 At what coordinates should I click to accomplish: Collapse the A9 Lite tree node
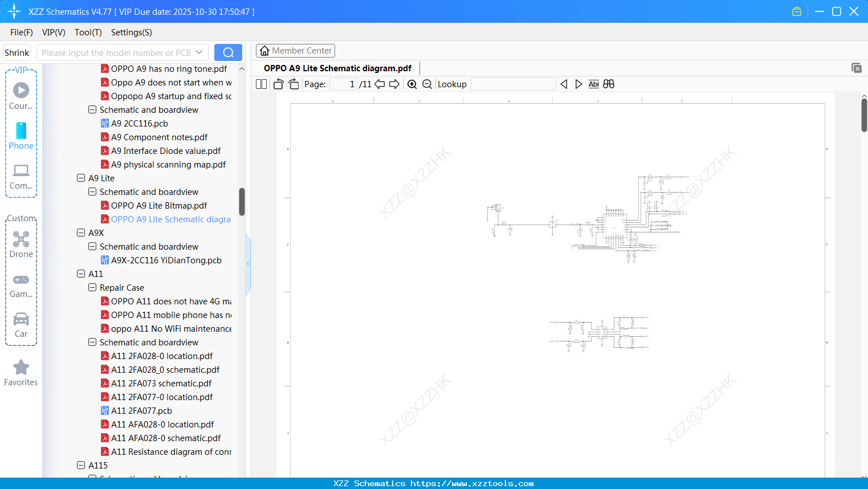[x=81, y=178]
